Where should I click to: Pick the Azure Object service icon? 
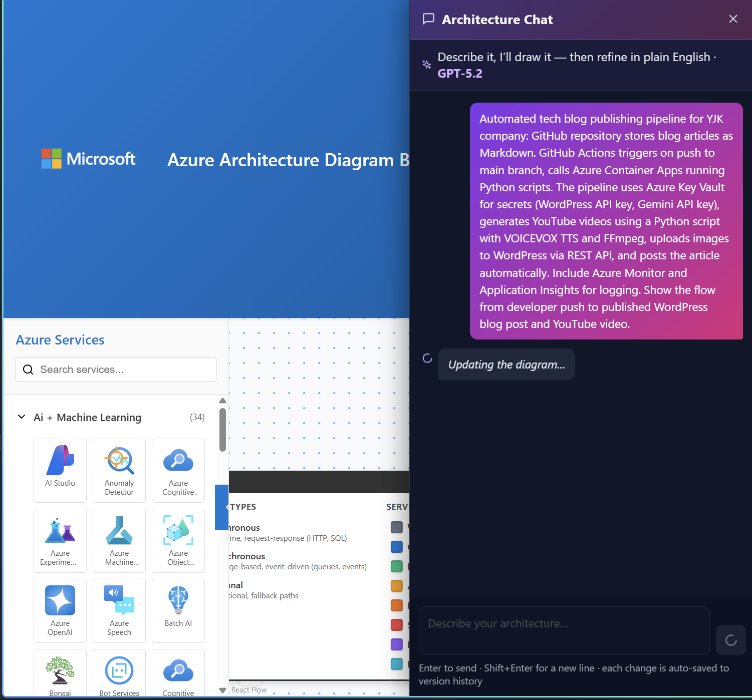click(178, 540)
